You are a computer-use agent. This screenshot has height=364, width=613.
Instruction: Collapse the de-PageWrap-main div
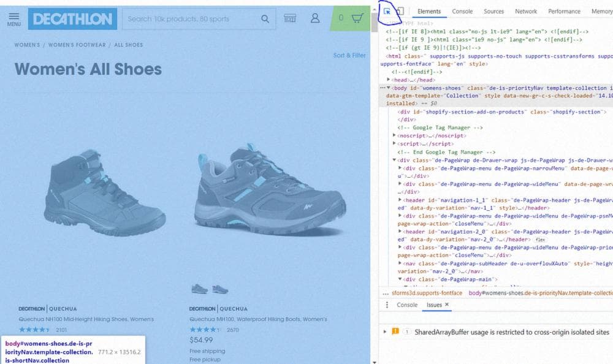coord(400,279)
